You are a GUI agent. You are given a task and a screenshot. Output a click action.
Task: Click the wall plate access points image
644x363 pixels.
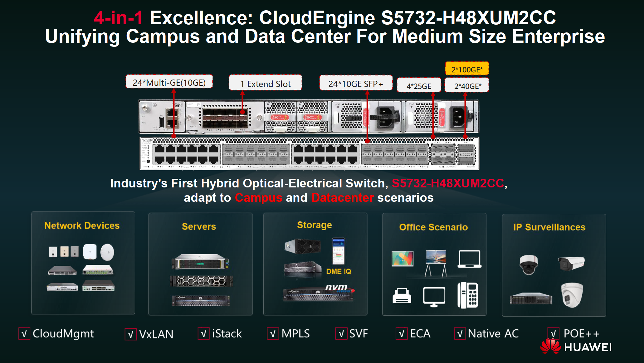(64, 251)
